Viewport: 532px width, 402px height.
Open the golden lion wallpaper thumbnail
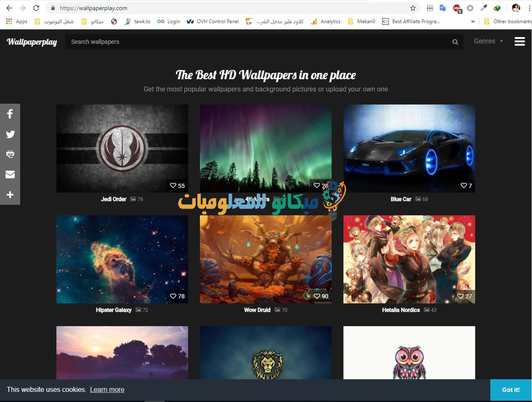point(266,353)
